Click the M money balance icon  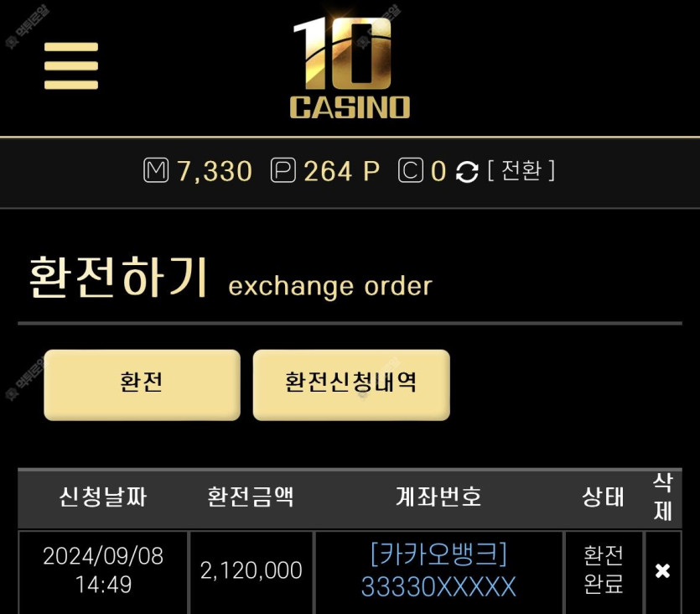156,170
